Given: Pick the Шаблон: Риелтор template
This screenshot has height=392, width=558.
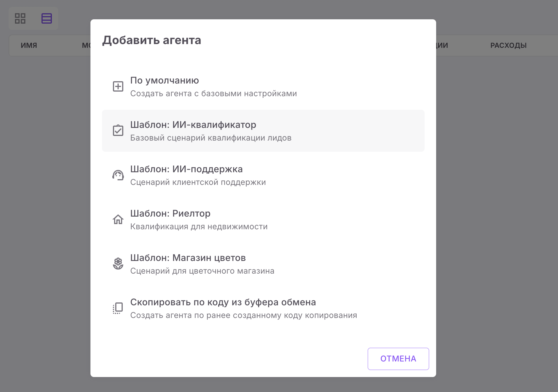Looking at the screenshot, I should [x=170, y=213].
